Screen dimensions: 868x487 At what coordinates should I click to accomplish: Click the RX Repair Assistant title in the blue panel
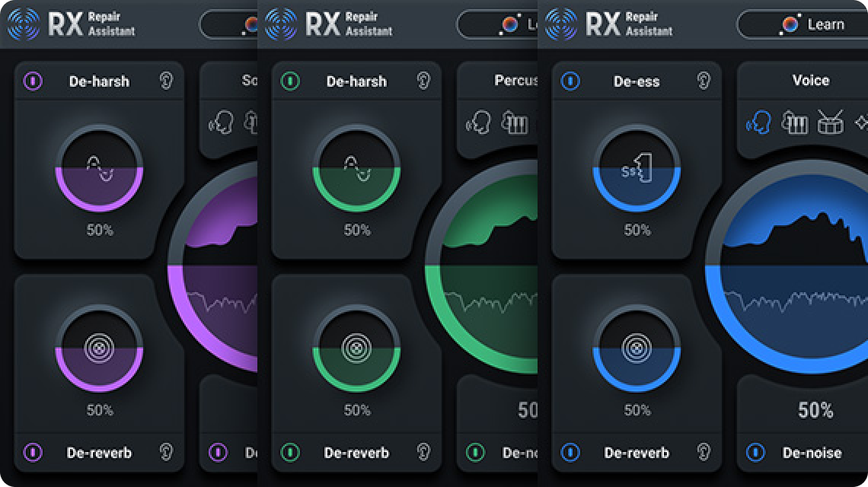click(629, 24)
